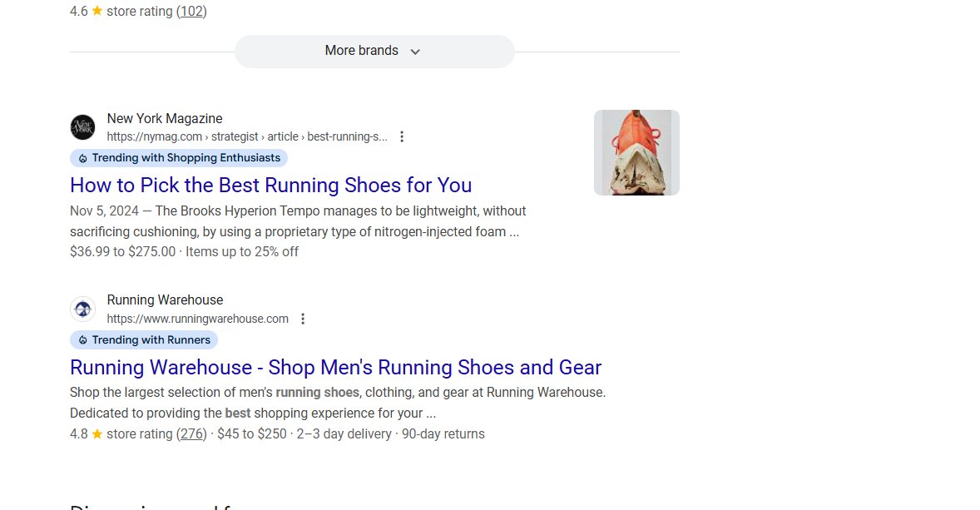980x510 pixels.
Task: Open three-dot menu for Running Warehouse result
Action: pyautogui.click(x=303, y=319)
